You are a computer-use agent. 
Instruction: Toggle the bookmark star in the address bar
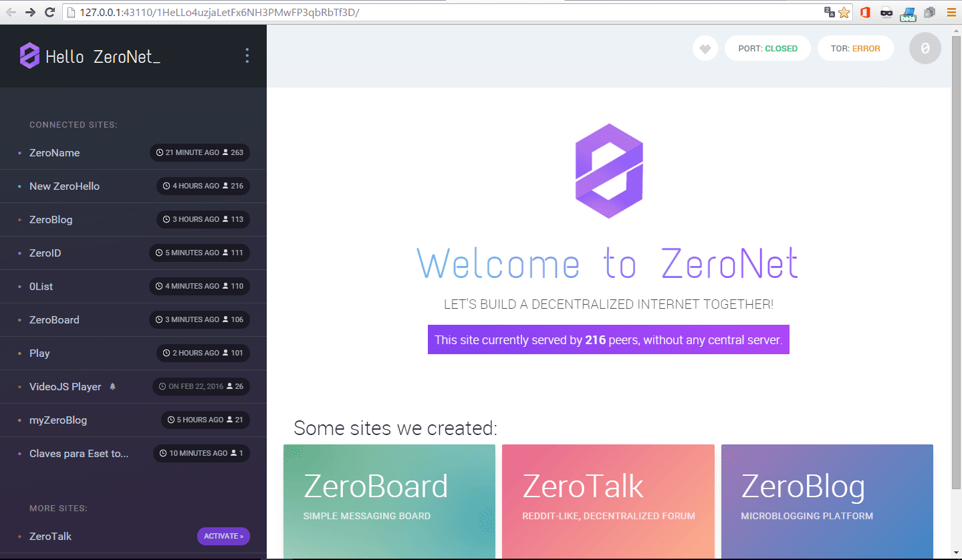click(x=844, y=12)
